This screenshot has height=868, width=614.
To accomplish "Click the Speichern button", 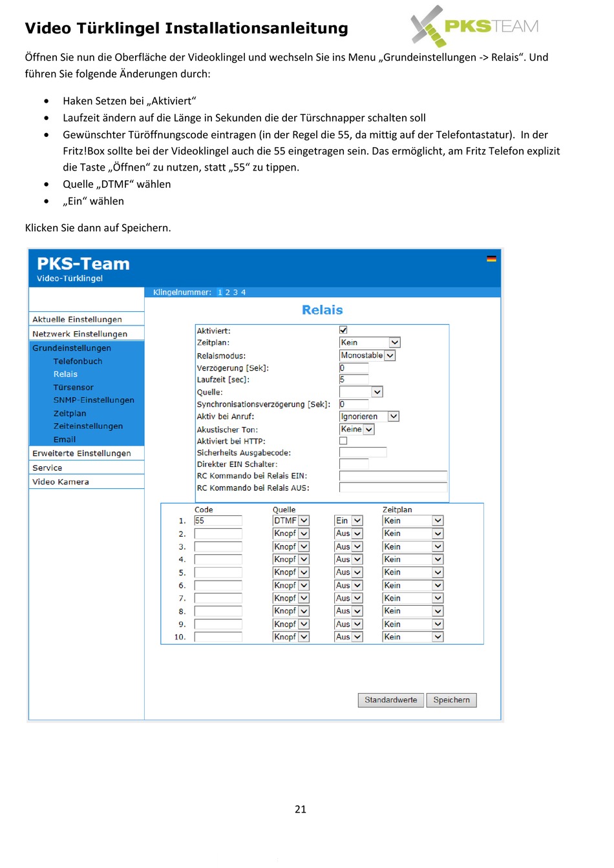I will [452, 700].
